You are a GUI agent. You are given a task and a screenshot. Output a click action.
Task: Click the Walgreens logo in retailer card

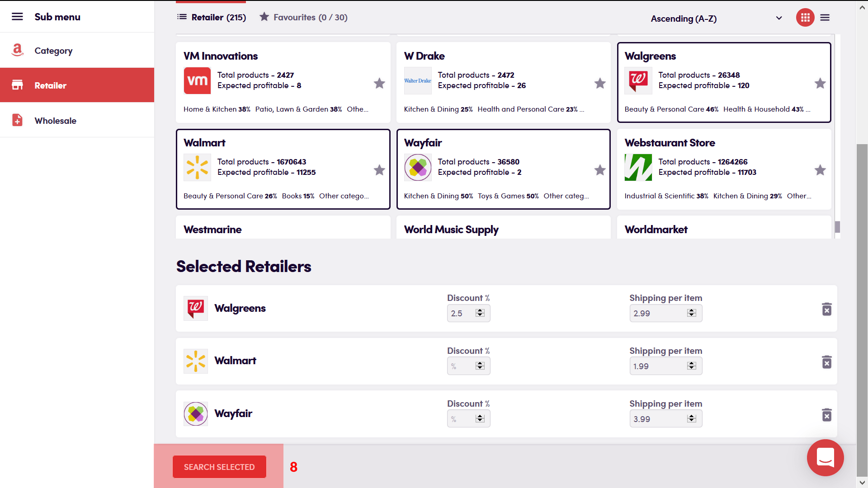638,80
